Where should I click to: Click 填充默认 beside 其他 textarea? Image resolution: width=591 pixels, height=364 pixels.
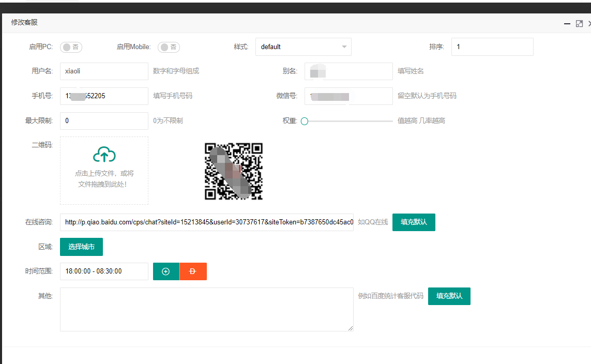(x=449, y=296)
